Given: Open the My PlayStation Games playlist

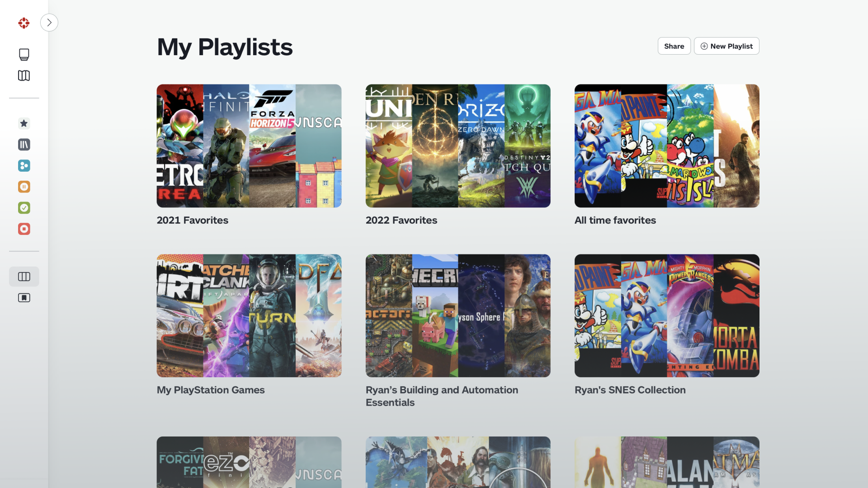Looking at the screenshot, I should tap(249, 315).
